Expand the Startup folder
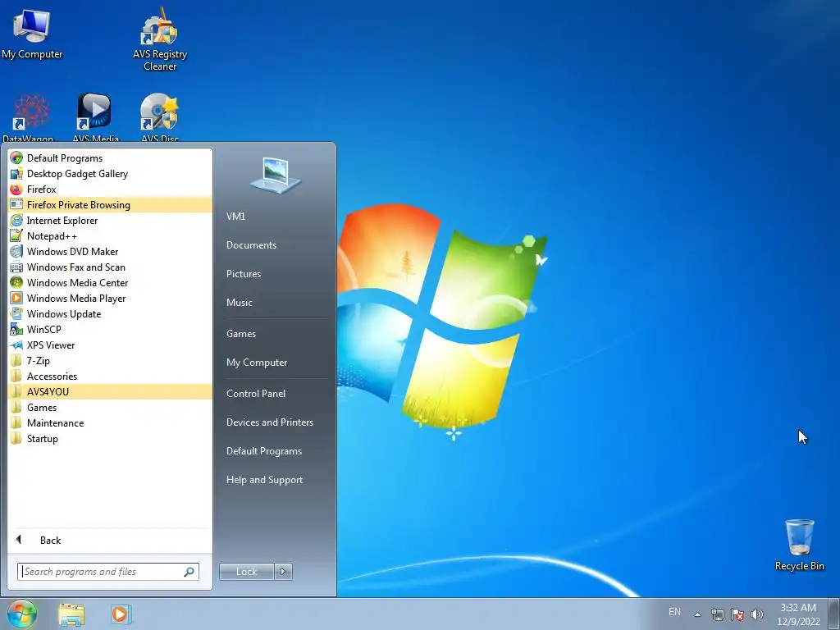The image size is (840, 630). 111,438
